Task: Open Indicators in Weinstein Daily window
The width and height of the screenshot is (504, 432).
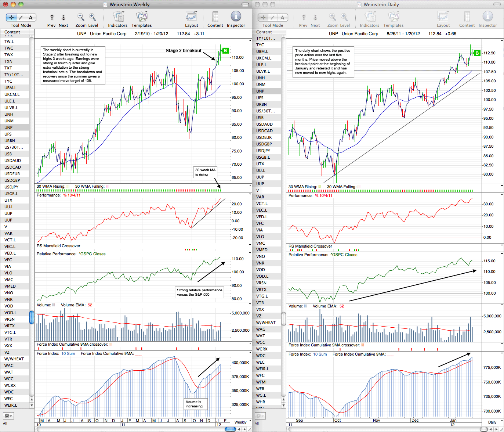Action: pos(370,17)
